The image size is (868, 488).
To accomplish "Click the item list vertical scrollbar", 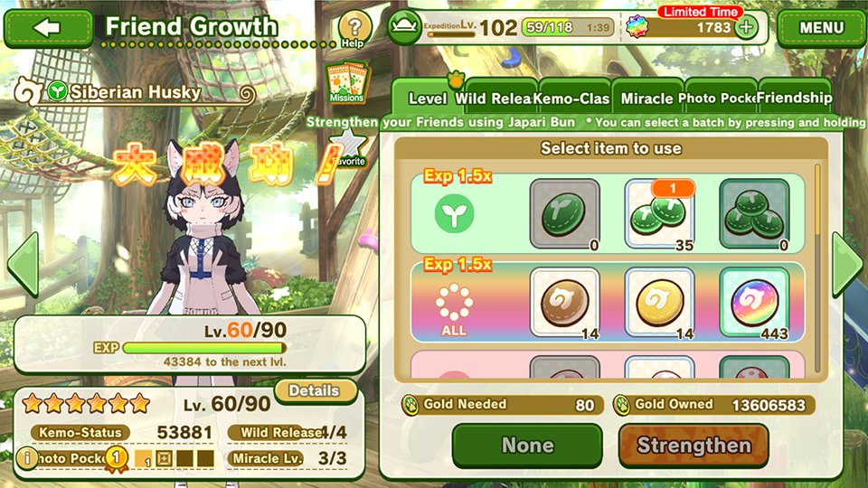I will pos(817,267).
